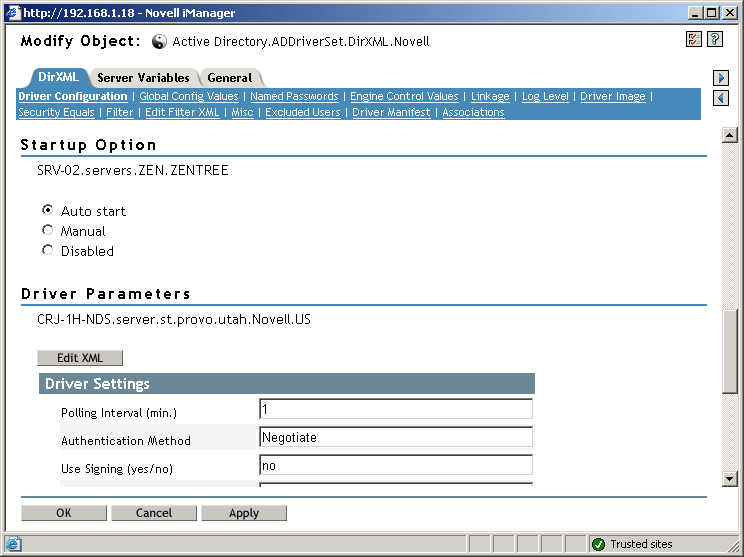744x557 pixels.
Task: Click the checklist icon in page header
Action: 694,39
